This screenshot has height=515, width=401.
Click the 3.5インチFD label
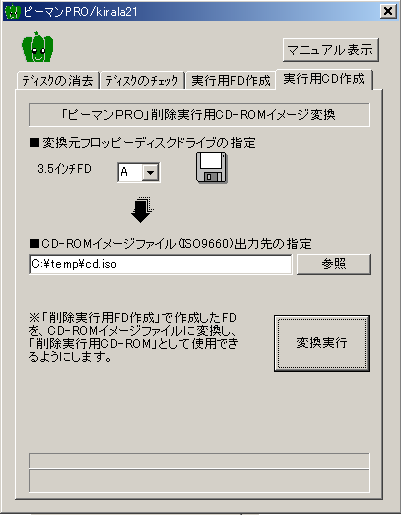click(x=64, y=169)
